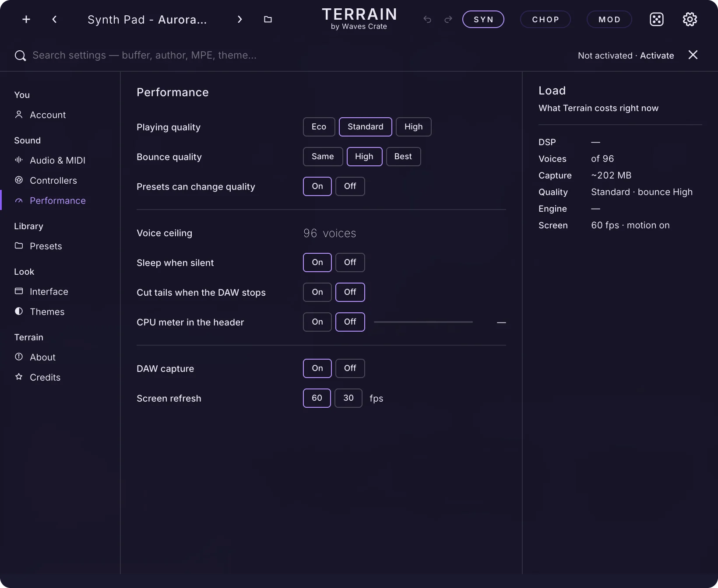Open Presets library settings
The image size is (718, 588).
pos(60,246)
